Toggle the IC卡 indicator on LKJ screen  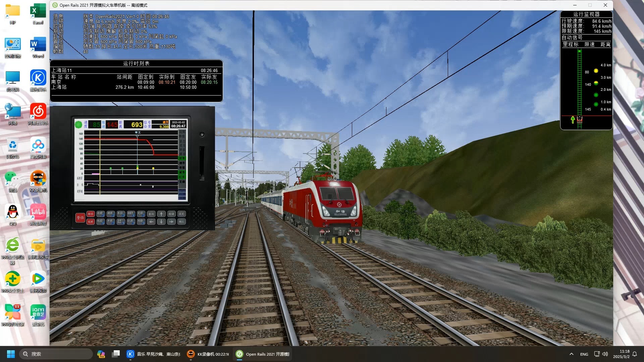(x=182, y=177)
